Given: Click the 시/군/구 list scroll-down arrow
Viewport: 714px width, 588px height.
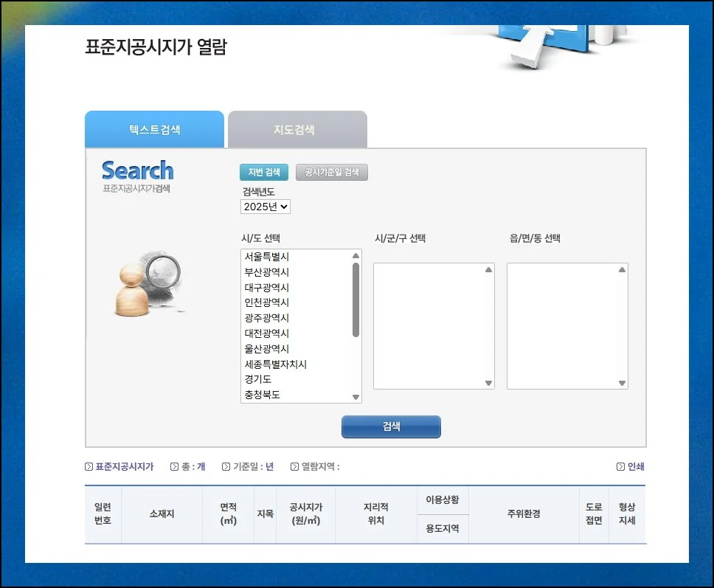Looking at the screenshot, I should coord(488,383).
